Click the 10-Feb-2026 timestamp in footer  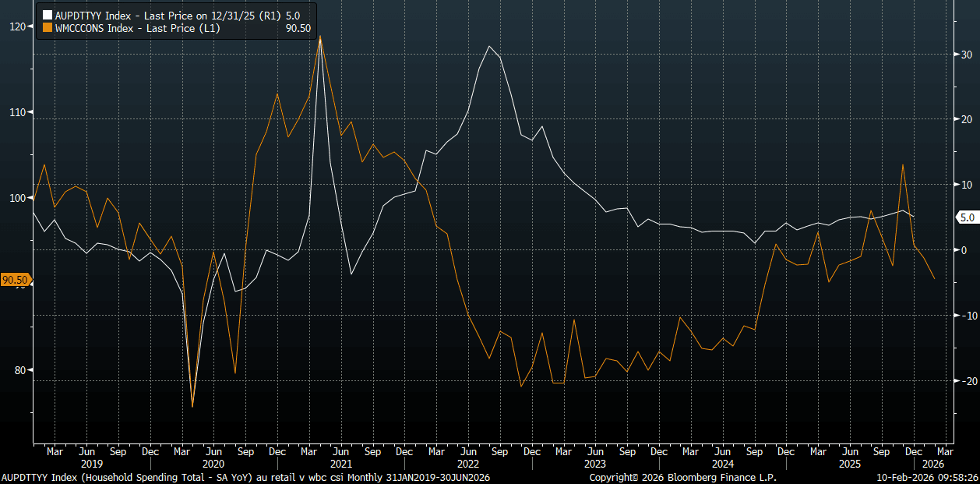(x=926, y=477)
